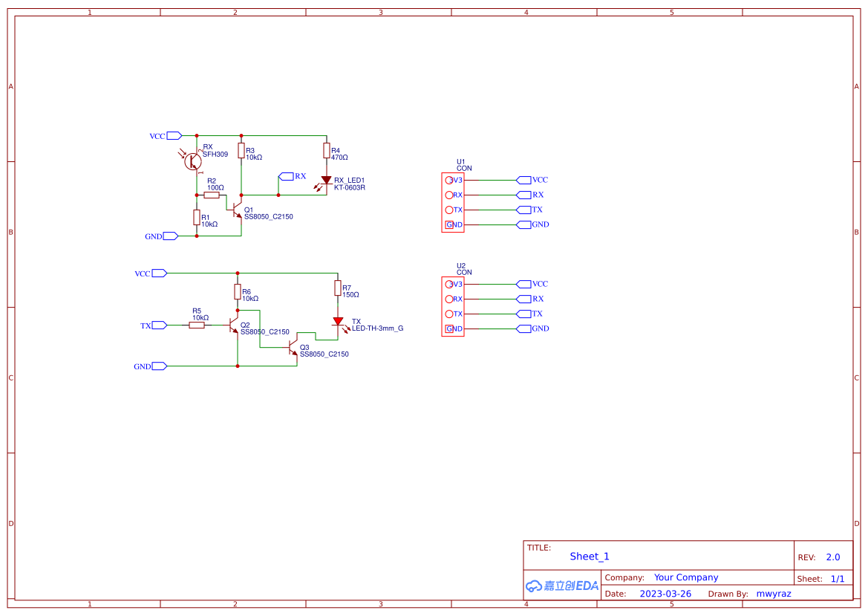868x616 pixels.
Task: Select the RX_LED1 LED symbol
Action: [326, 181]
